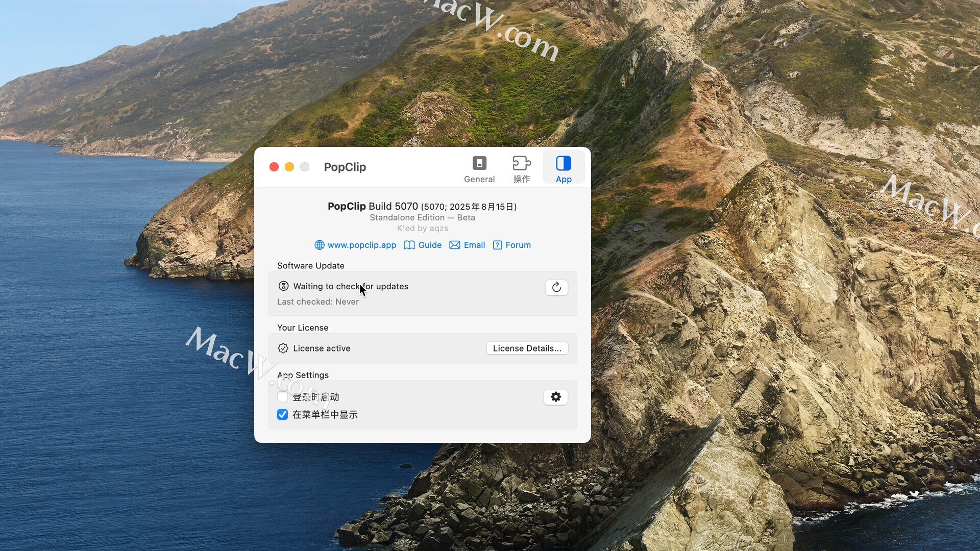Click the Email contact link
This screenshot has height=551, width=980.
click(x=474, y=245)
